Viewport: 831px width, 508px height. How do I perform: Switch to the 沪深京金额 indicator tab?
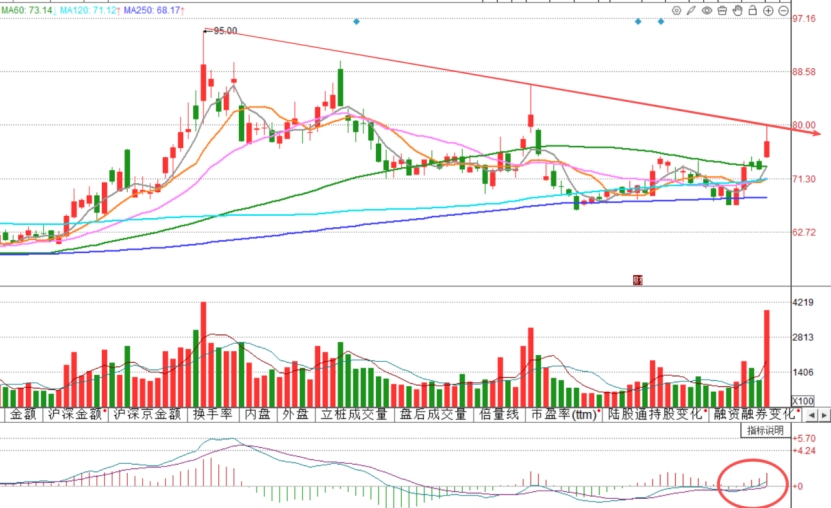pyautogui.click(x=148, y=414)
